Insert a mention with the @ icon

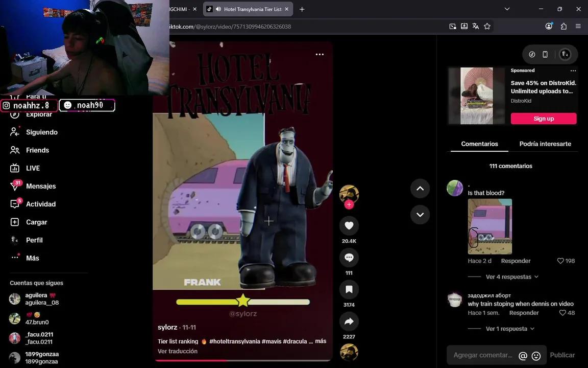pyautogui.click(x=523, y=356)
